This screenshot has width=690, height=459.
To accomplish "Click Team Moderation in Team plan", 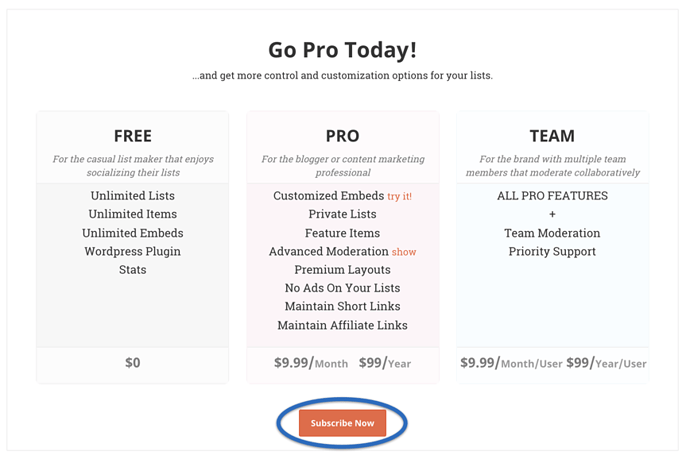I will pos(552,233).
